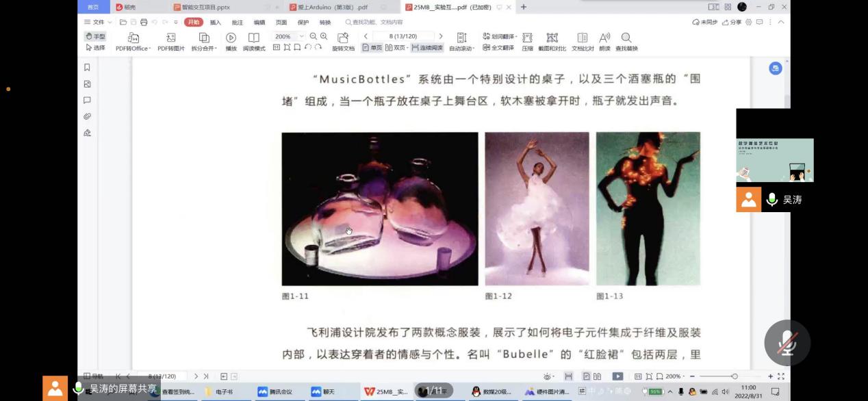868x401 pixels.
Task: Go to 首页 home tab
Action: coord(92,7)
